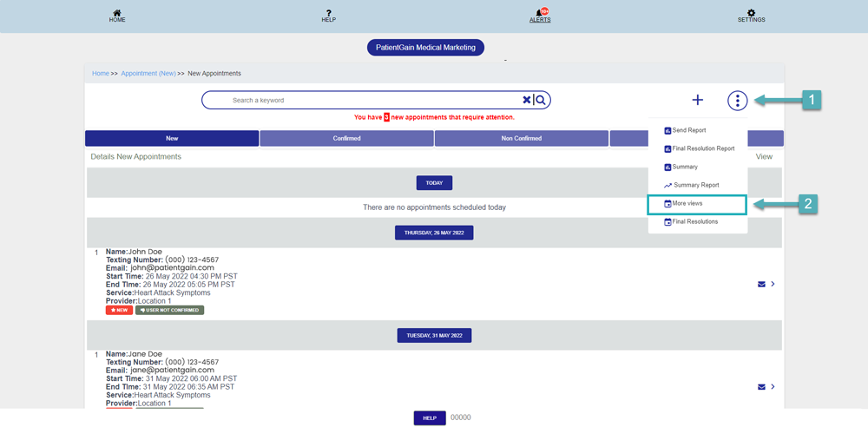Follow the Home breadcrumb link
Screen dimensions: 868x427
click(x=100, y=73)
